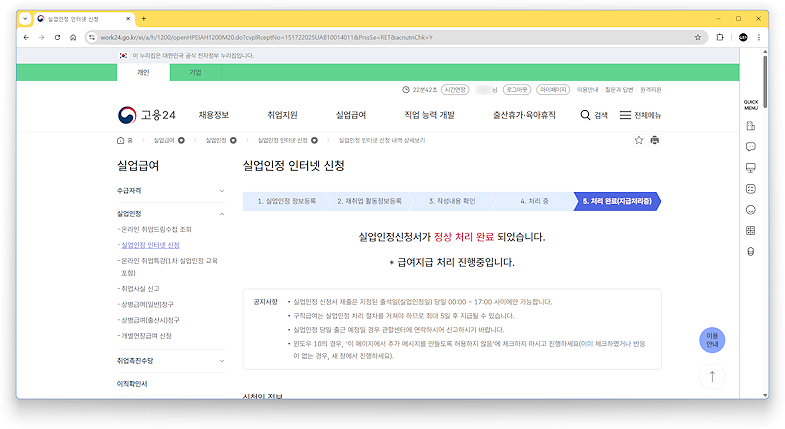Click the 이용안내 floating round button
The image size is (785, 429).
[712, 340]
